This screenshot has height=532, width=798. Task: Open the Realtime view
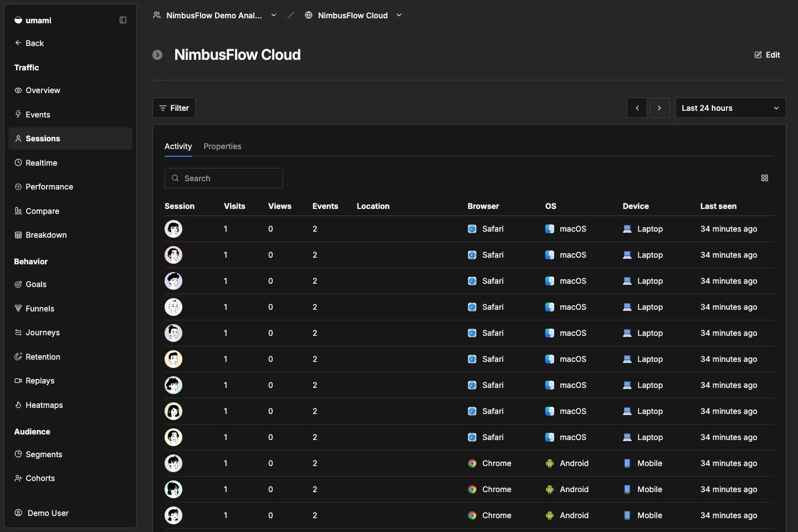coord(70,163)
